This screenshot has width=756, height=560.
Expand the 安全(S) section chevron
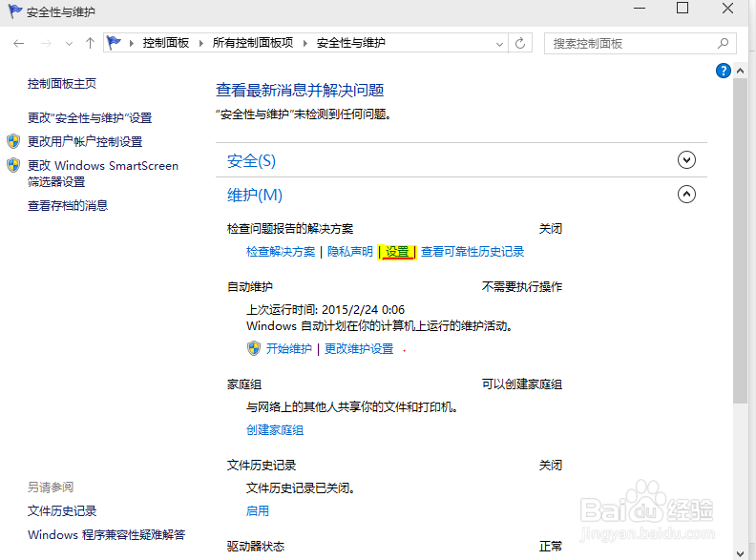click(x=686, y=160)
